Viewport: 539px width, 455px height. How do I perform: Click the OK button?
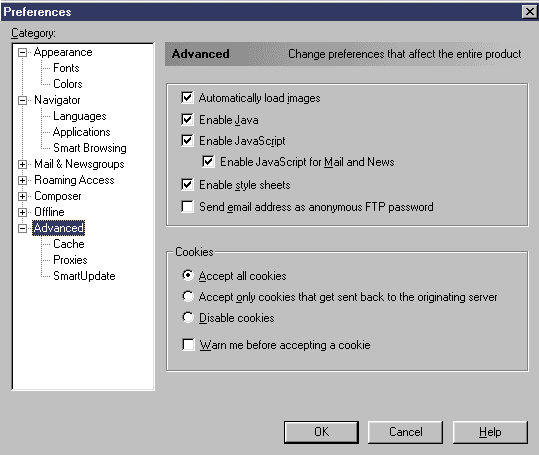[321, 432]
